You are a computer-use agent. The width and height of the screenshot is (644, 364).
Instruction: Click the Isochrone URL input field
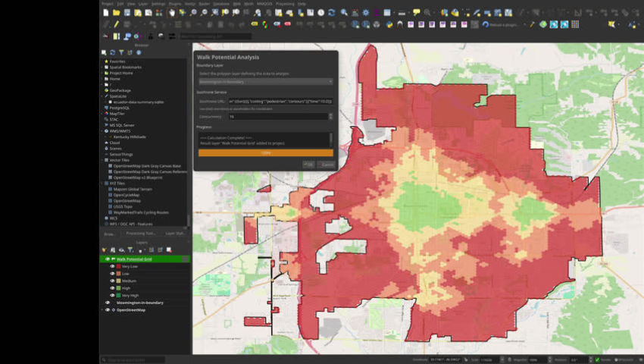point(280,101)
